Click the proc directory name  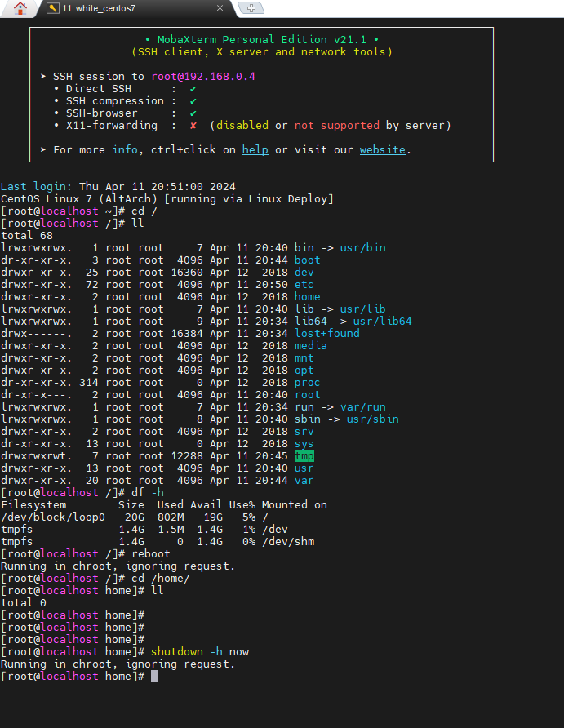307,383
